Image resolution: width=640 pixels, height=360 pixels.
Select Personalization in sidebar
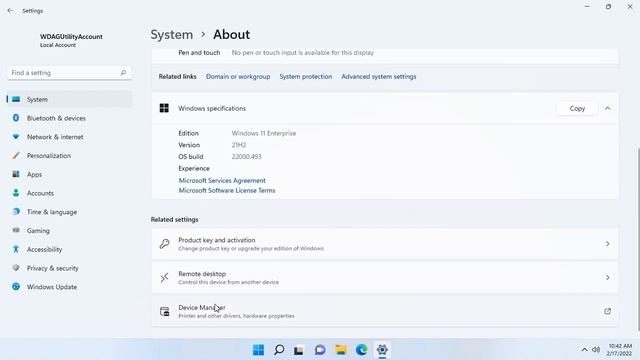pos(69,156)
